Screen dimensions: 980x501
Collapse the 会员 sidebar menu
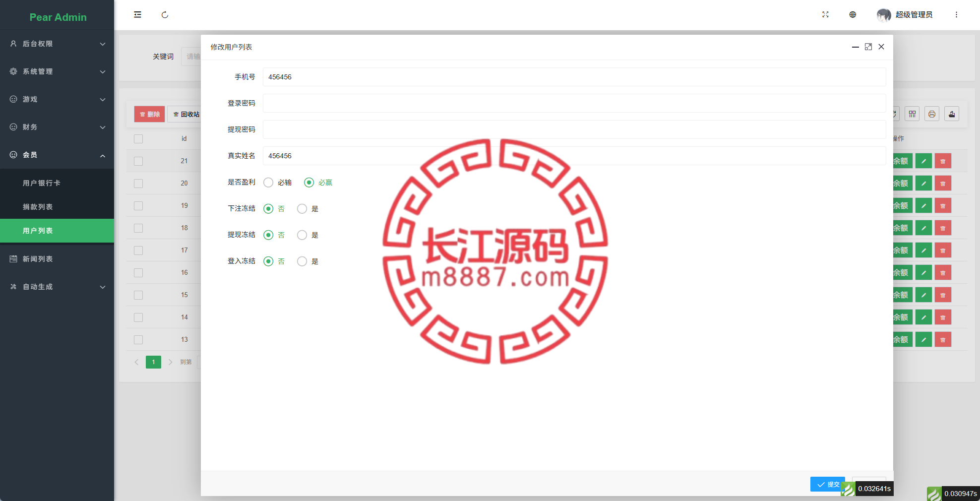click(57, 155)
